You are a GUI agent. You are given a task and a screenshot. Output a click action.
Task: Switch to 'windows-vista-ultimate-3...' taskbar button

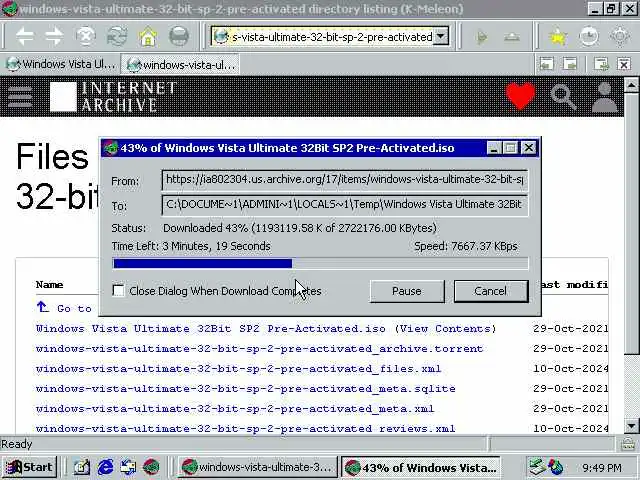click(x=258, y=467)
